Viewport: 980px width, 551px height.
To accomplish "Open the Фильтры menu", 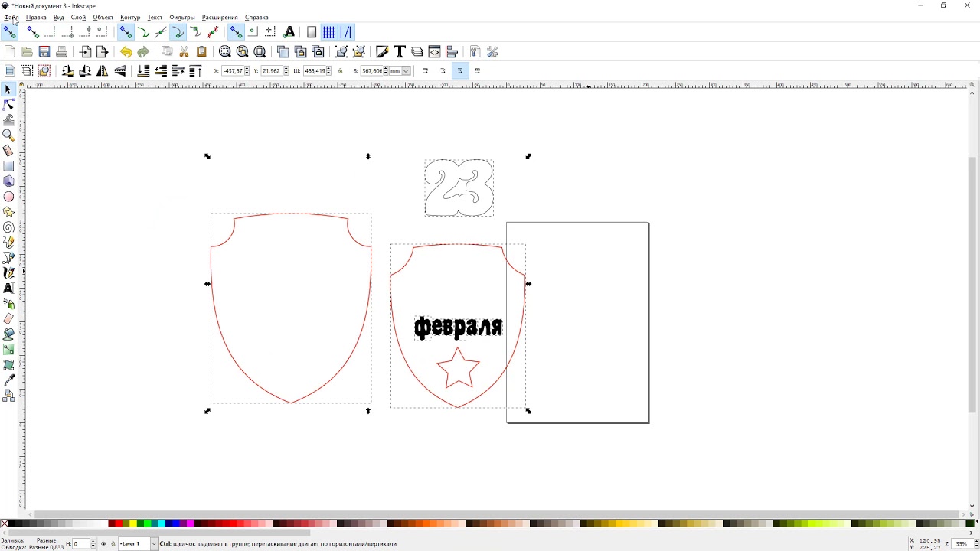I will click(x=182, y=17).
